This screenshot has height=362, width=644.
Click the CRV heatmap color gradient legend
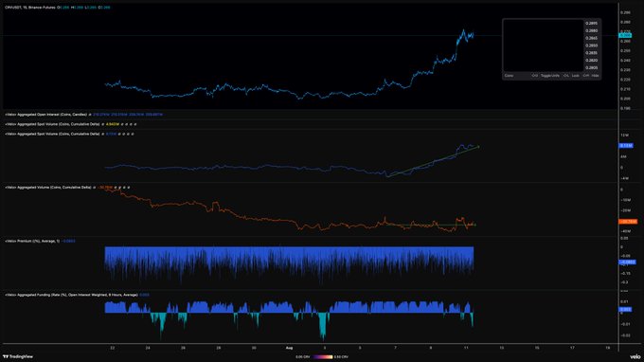(322, 357)
